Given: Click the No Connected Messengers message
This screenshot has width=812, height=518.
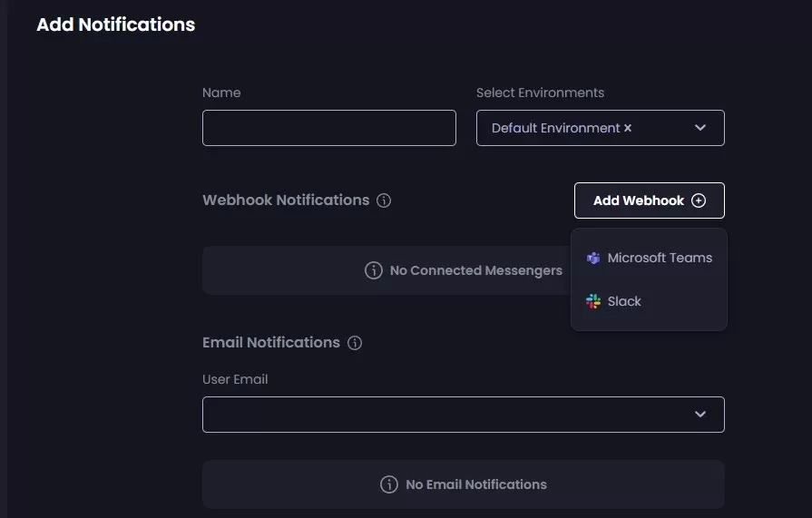Looking at the screenshot, I should [x=476, y=270].
